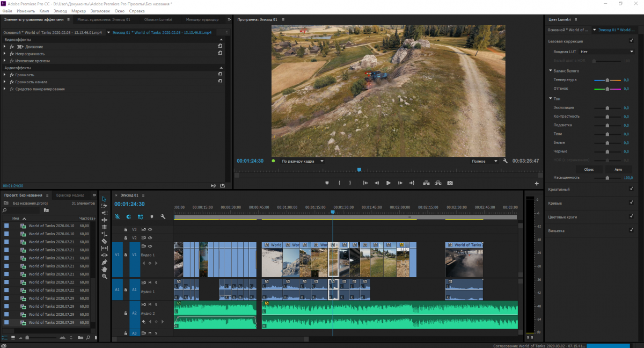The height and width of the screenshot is (348, 644).
Task: Open timeline display settings wrench
Action: click(163, 217)
